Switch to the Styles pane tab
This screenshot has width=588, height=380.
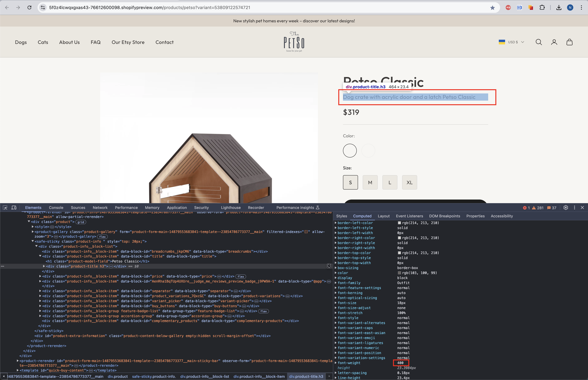[341, 216]
